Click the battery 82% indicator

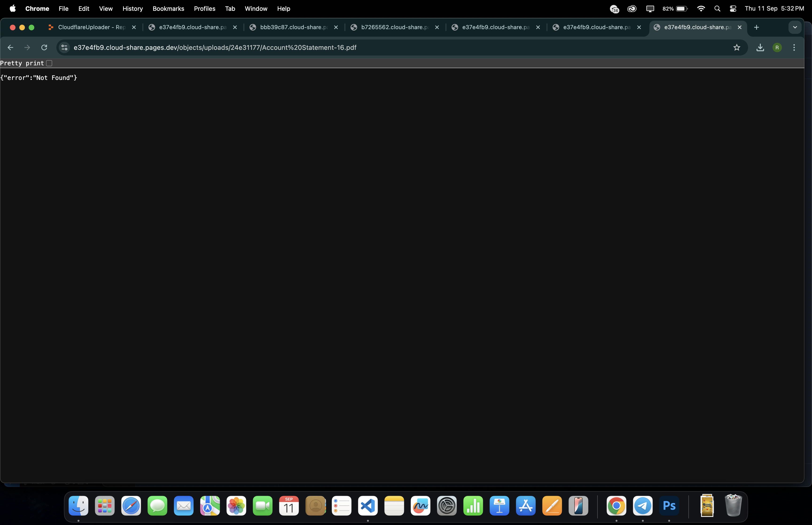675,8
